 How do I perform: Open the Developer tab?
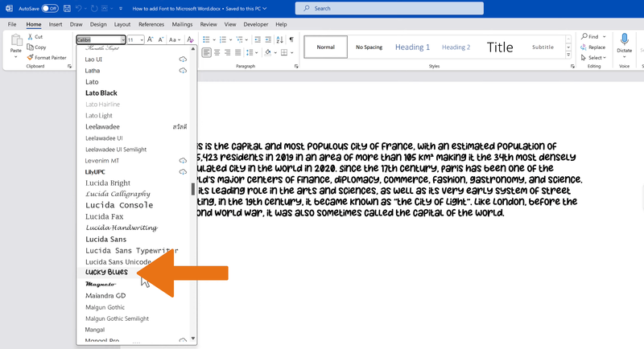[255, 24]
